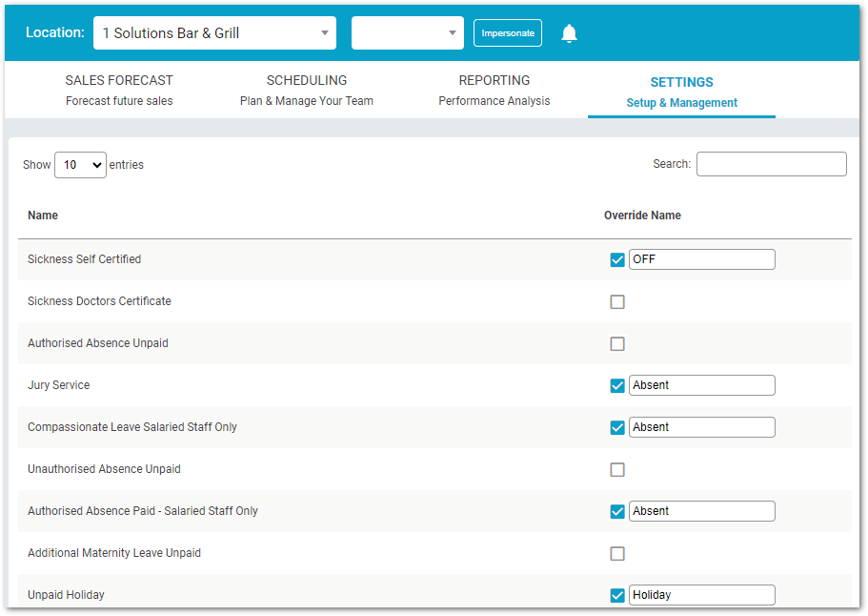Uncheck the Sickness Self Certified override checkbox

617,259
